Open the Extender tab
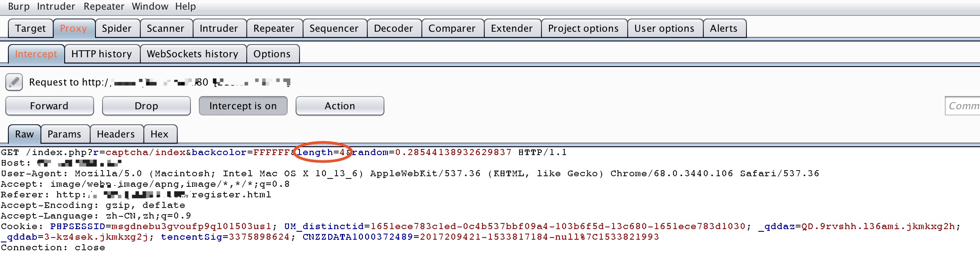This screenshot has width=980, height=260. pyautogui.click(x=512, y=28)
